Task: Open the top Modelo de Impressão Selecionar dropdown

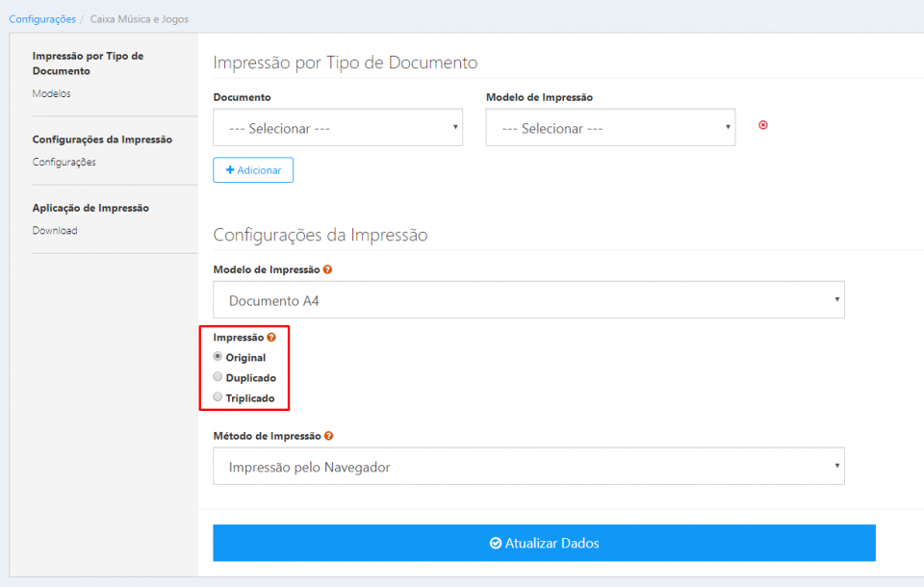Action: pyautogui.click(x=610, y=128)
